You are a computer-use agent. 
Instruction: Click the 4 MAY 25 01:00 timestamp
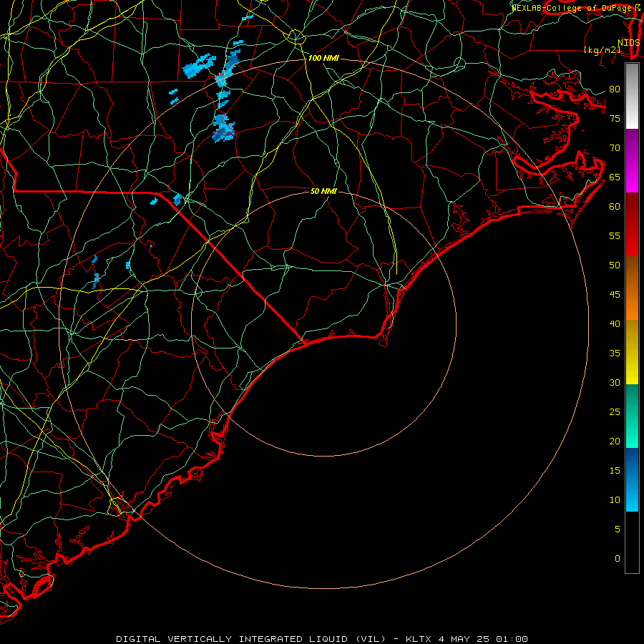pos(483,639)
